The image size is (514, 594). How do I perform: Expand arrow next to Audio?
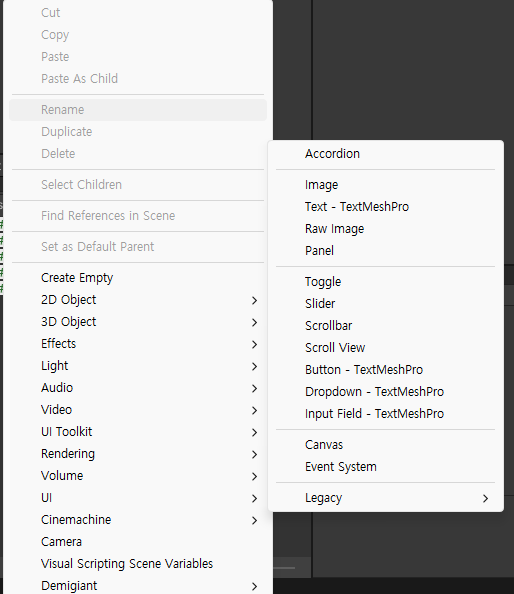coord(255,388)
